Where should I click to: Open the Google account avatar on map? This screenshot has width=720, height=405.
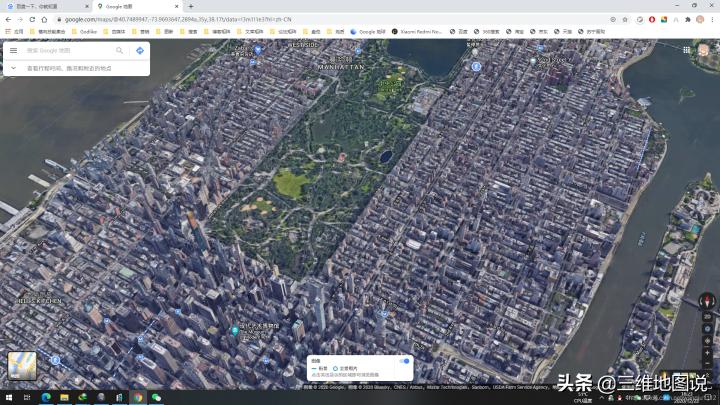[x=703, y=50]
